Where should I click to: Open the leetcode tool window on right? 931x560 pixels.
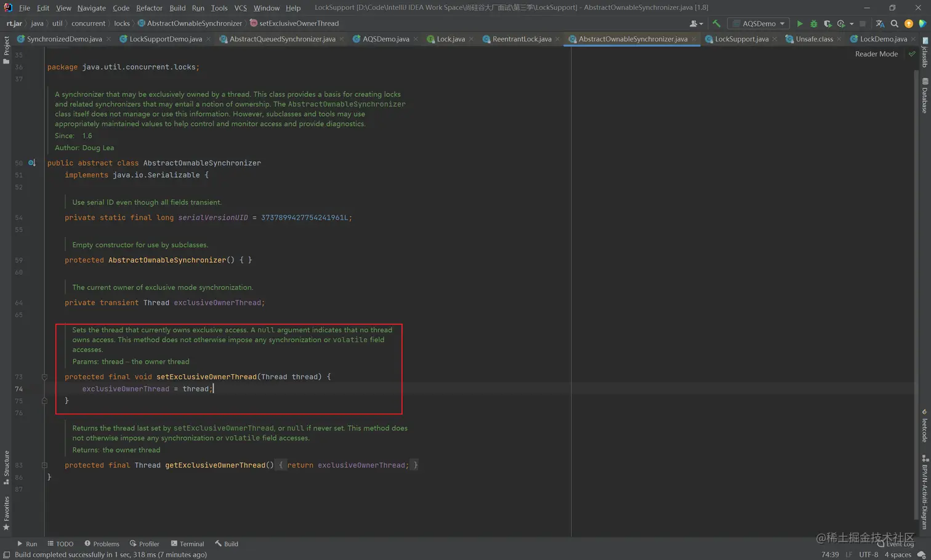[x=925, y=426]
